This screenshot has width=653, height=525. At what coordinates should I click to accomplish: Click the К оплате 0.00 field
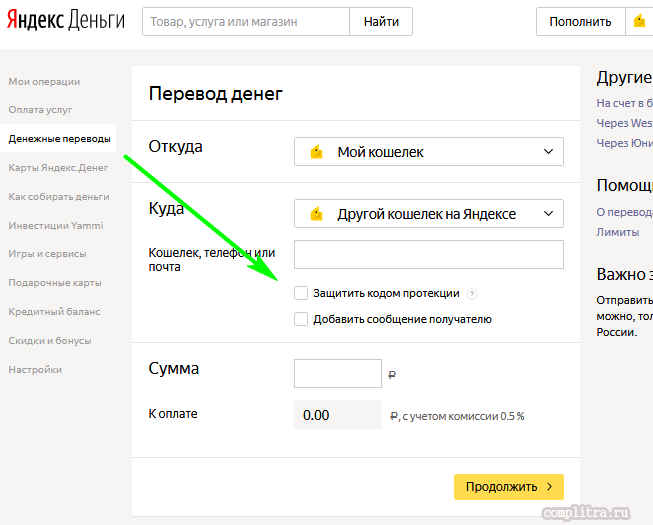click(338, 415)
